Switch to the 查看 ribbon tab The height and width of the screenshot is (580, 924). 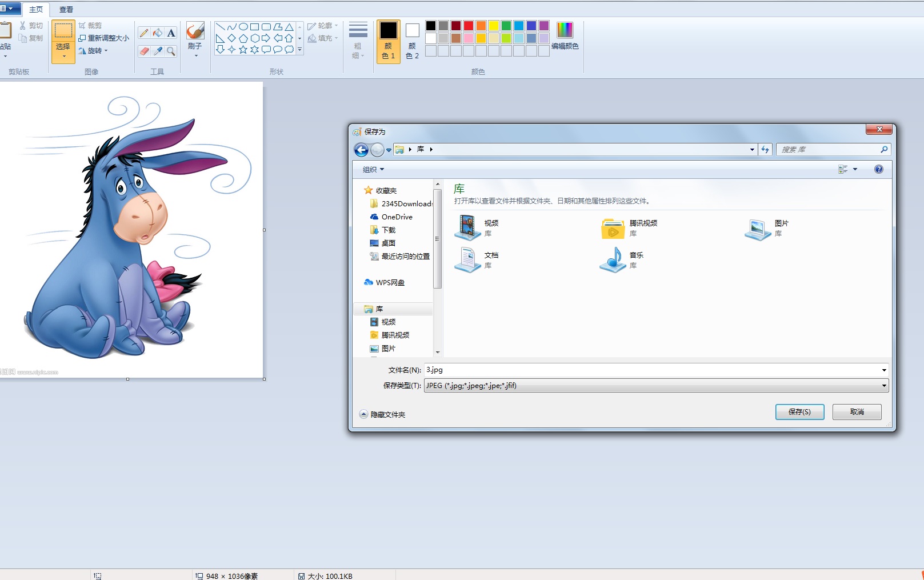(x=66, y=9)
